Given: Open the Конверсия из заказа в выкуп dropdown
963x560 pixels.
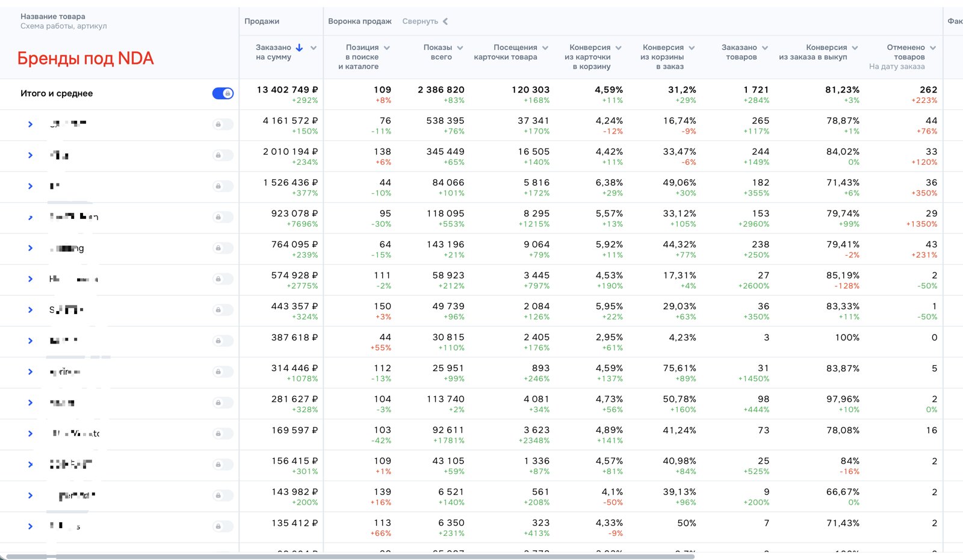Looking at the screenshot, I should pyautogui.click(x=855, y=48).
